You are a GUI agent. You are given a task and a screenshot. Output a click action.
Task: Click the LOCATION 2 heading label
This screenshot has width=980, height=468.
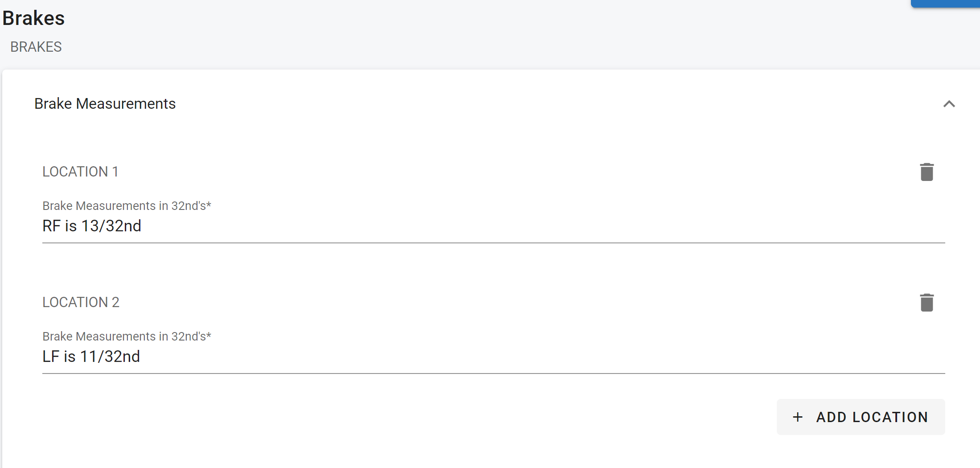point(81,302)
